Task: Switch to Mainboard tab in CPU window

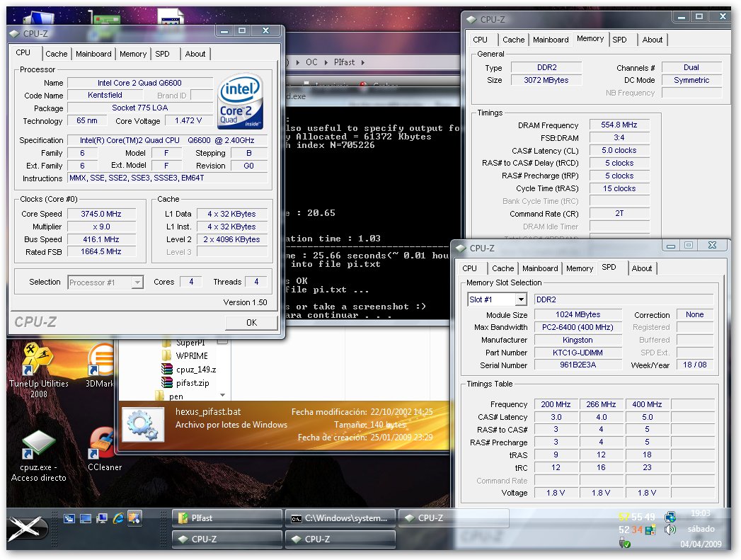Action: [93, 54]
